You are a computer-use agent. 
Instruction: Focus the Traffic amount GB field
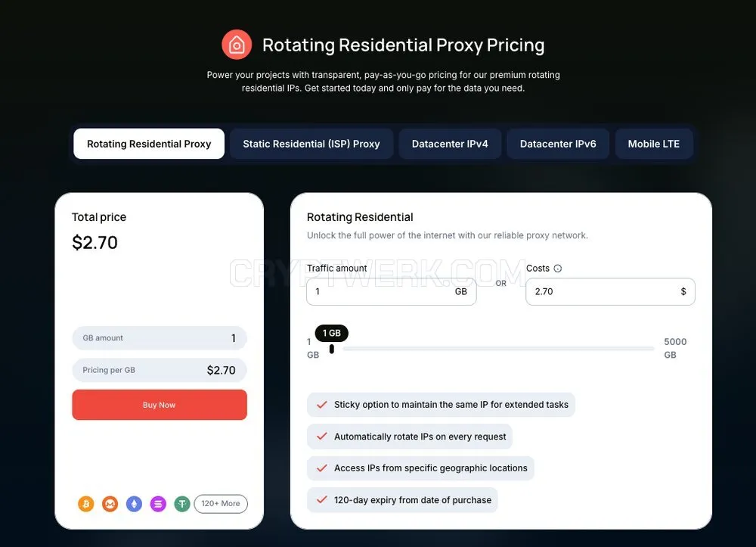click(x=392, y=291)
